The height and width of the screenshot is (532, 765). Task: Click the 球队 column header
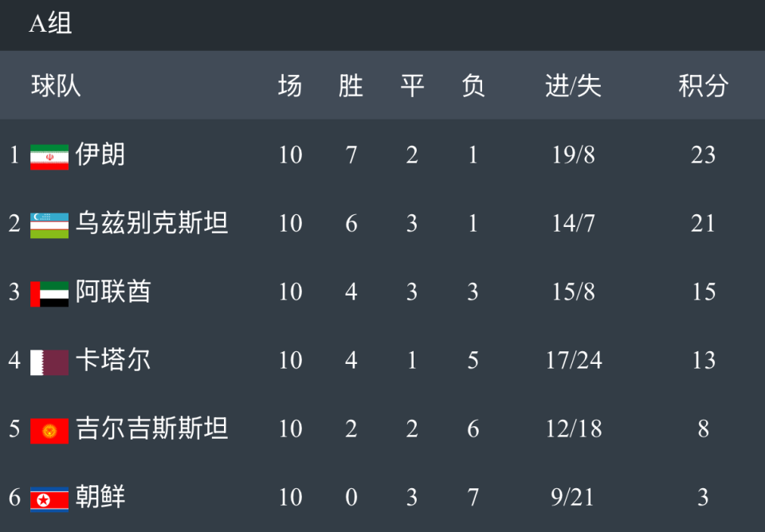pos(56,86)
